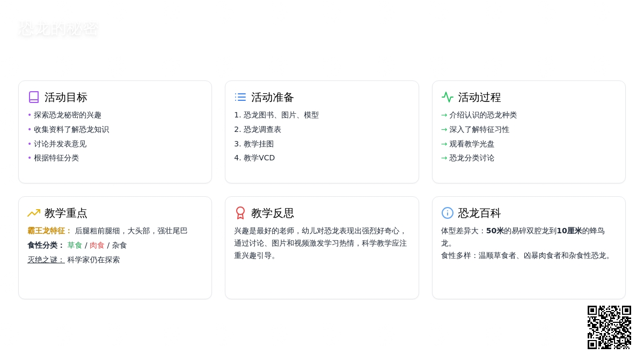The width and height of the screenshot is (644, 362).
Task: Click the 活动过程 card heading
Action: pos(479,97)
